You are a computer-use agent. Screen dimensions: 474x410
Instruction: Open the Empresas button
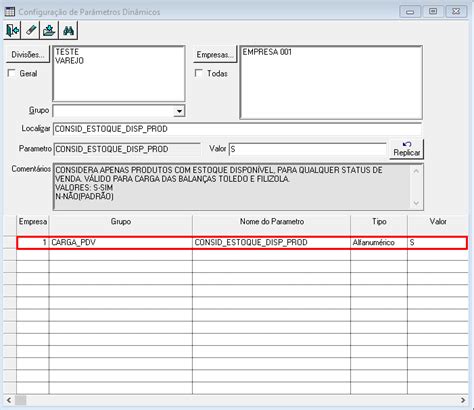(215, 54)
